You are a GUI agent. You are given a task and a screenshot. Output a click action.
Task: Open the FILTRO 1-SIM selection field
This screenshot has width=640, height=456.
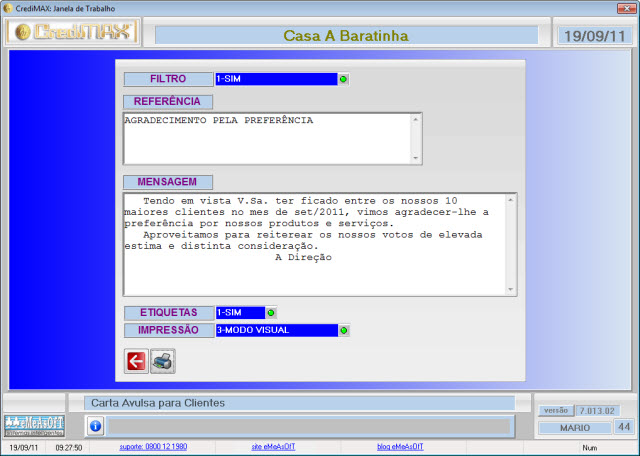(x=276, y=79)
